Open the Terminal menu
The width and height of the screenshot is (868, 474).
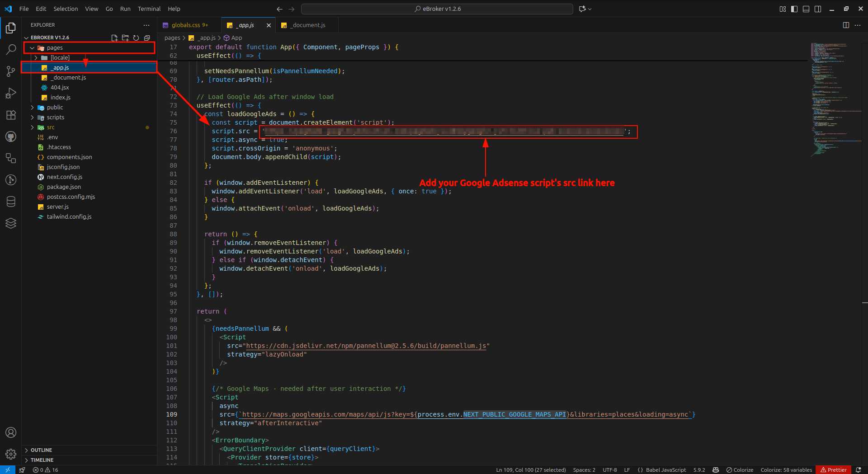(149, 9)
